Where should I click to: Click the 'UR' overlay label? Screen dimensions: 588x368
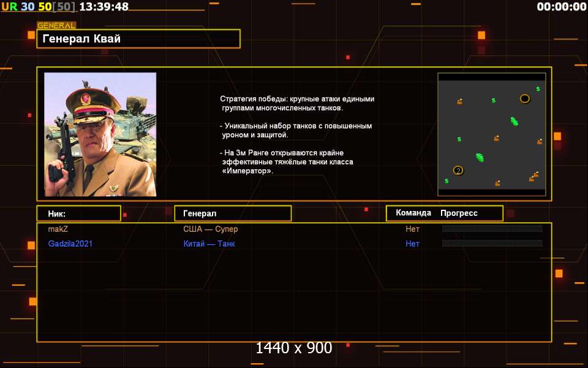9,6
